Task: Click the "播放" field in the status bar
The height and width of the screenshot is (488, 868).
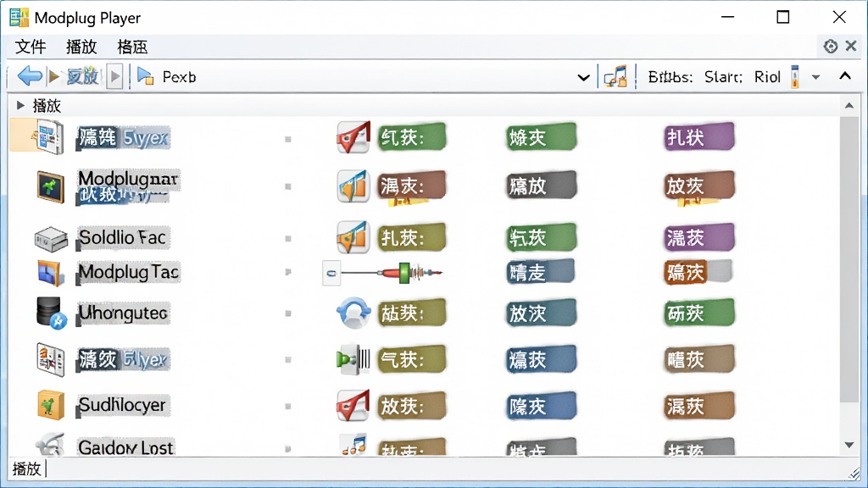Action: click(x=26, y=469)
